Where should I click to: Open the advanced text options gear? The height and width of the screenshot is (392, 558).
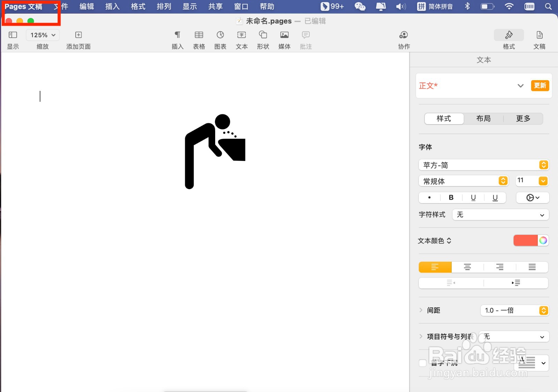pos(533,198)
